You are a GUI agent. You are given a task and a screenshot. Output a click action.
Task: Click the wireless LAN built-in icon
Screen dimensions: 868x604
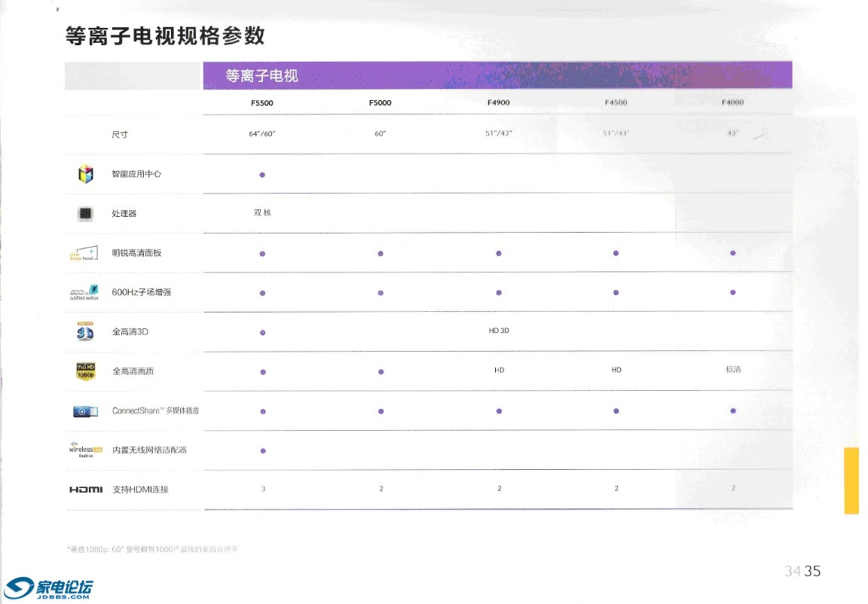tap(85, 450)
